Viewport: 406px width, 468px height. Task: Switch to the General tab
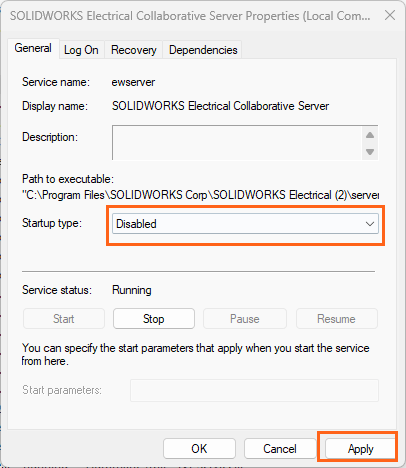(x=33, y=48)
